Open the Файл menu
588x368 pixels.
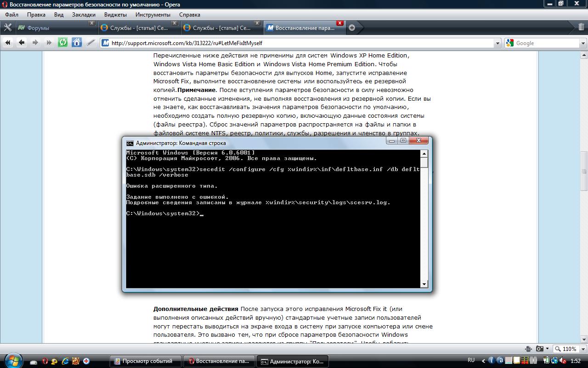tap(11, 15)
